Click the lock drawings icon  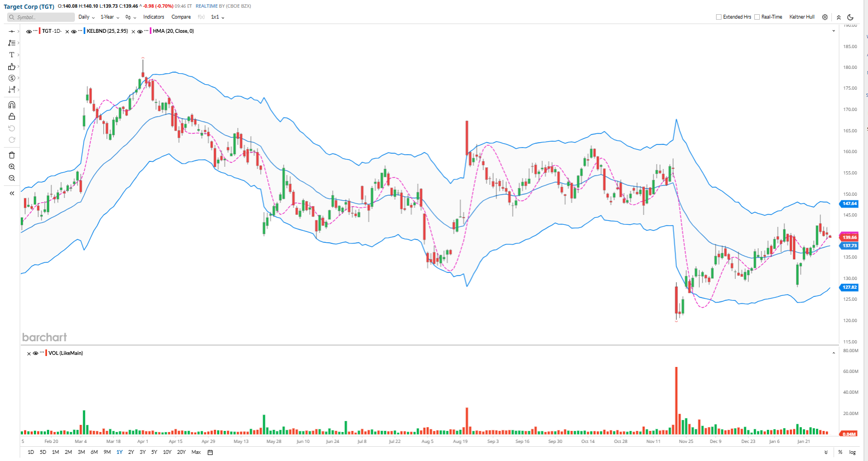[11, 116]
